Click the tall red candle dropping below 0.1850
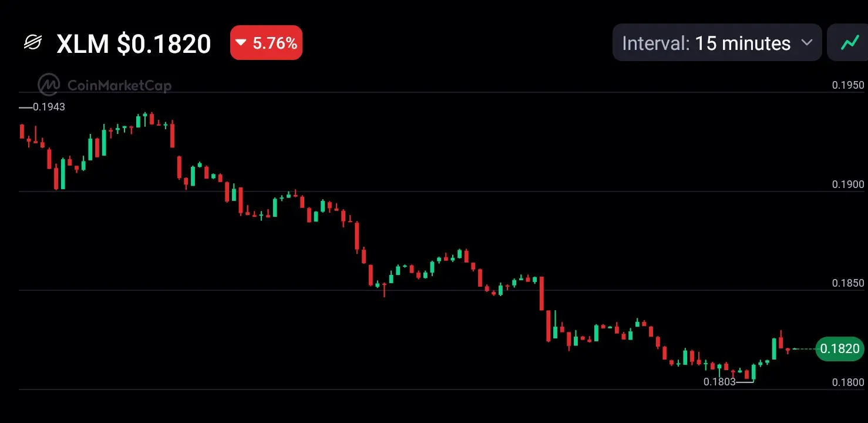Screen dimensions: 868x423 click(541, 293)
